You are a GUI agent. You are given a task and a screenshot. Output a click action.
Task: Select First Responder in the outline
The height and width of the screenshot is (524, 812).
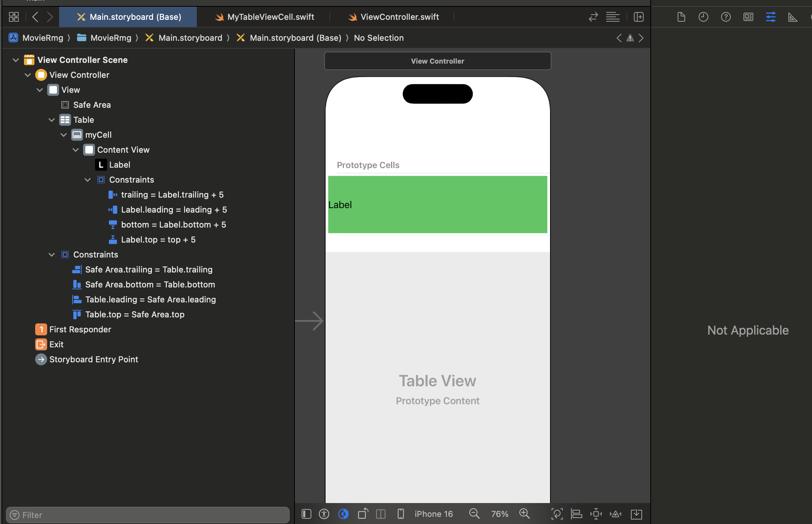pos(73,329)
